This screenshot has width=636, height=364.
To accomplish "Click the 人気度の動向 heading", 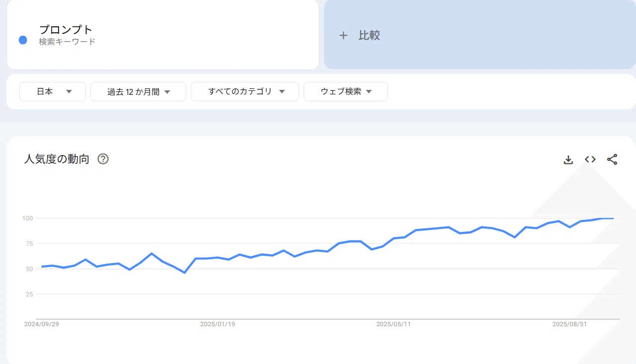I will [57, 159].
